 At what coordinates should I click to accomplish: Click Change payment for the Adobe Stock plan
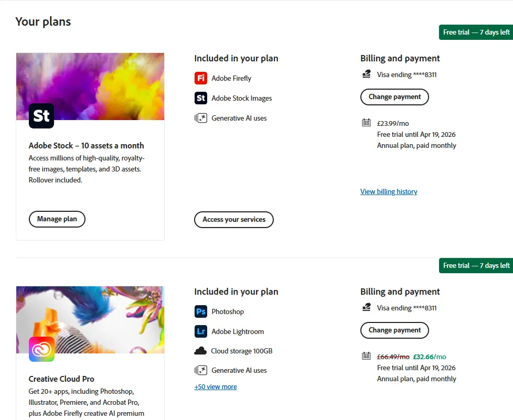tap(394, 97)
